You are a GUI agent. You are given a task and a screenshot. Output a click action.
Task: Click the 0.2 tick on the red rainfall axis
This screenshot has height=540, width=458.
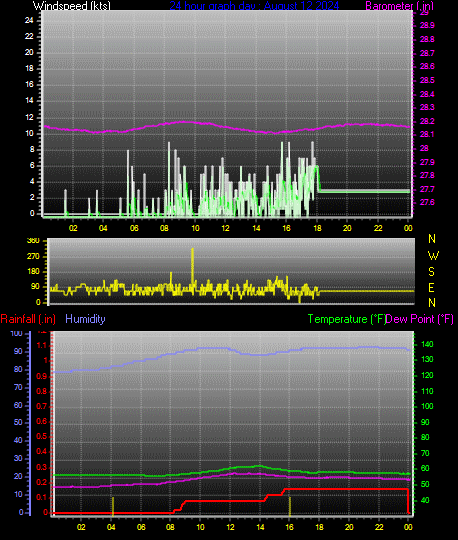pyautogui.click(x=42, y=482)
